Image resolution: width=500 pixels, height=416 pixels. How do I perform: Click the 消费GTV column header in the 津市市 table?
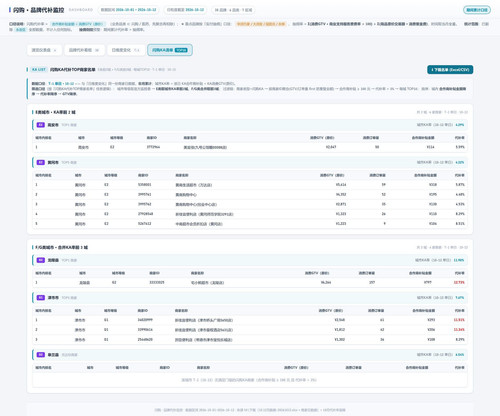pos(331,311)
